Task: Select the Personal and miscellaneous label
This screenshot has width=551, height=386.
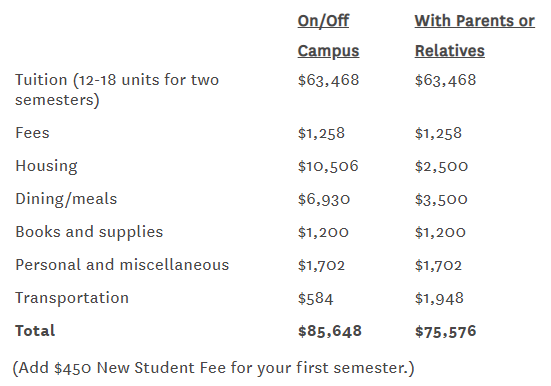Action: point(122,265)
